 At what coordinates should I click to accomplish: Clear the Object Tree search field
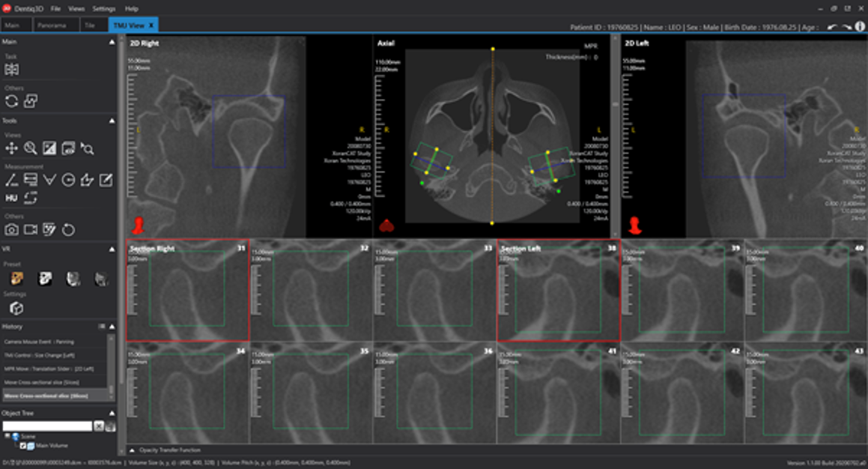pyautogui.click(x=98, y=426)
